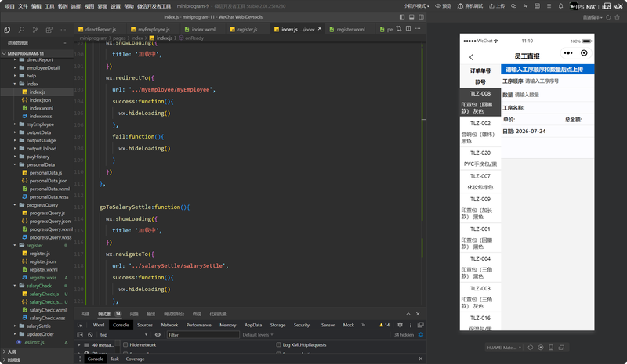Switch to the directReport.js tab
This screenshot has width=627, height=364.
point(100,30)
